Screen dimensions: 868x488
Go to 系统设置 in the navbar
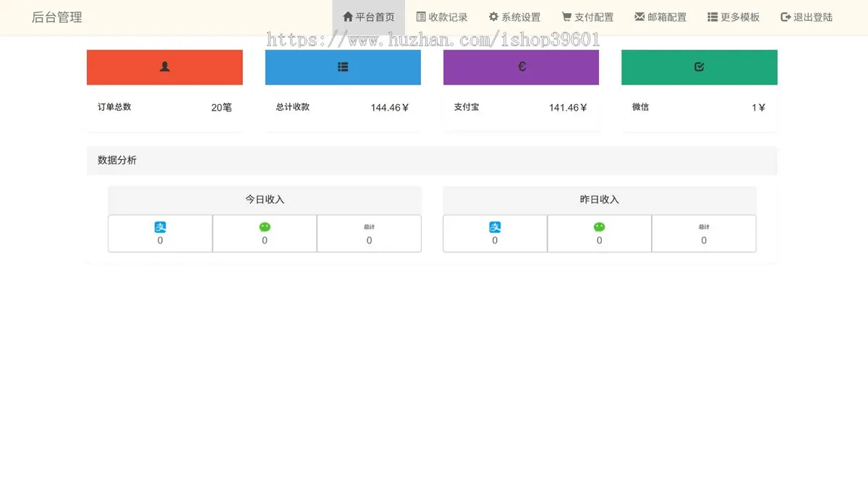coord(514,17)
